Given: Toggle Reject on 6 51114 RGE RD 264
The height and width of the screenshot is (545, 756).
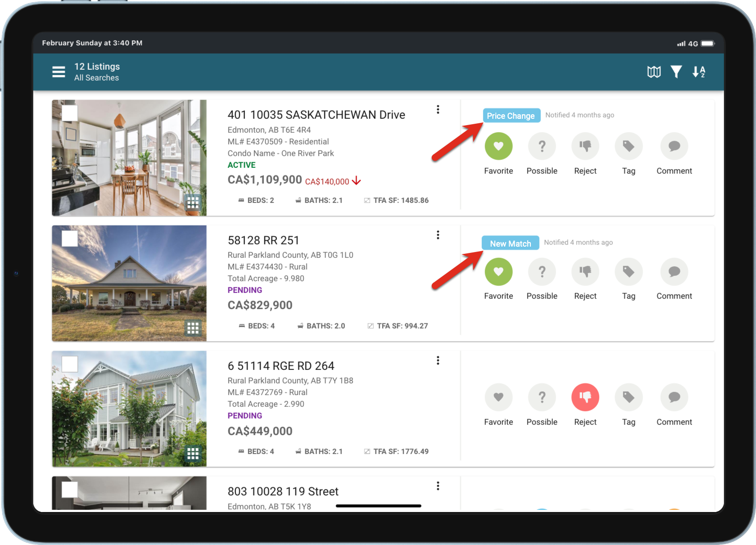Looking at the screenshot, I should tap(585, 397).
